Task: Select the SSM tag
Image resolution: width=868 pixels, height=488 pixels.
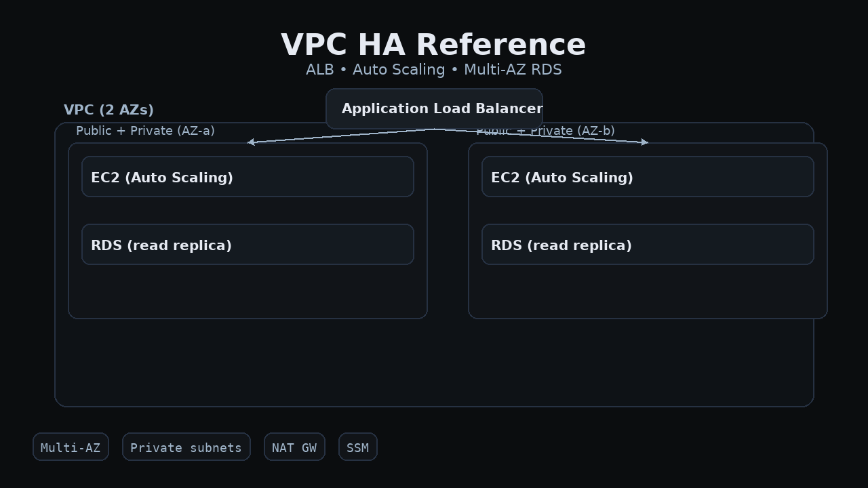Action: 357,447
